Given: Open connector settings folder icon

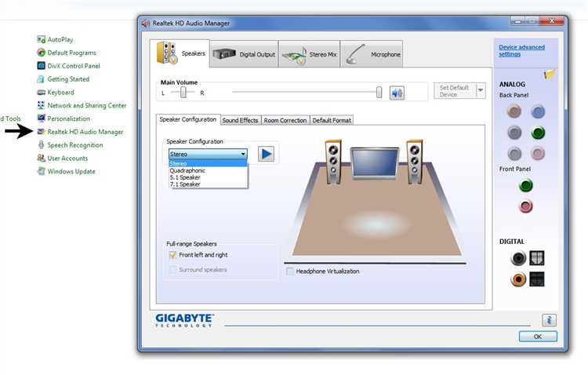Looking at the screenshot, I should [550, 74].
